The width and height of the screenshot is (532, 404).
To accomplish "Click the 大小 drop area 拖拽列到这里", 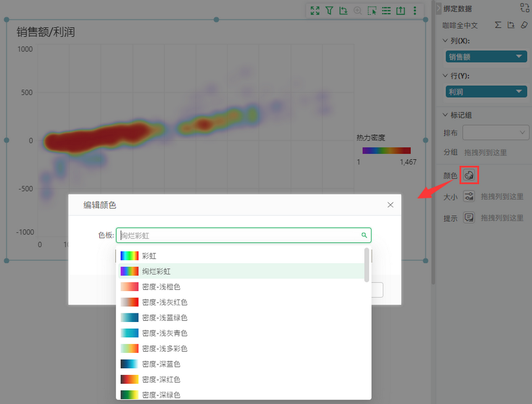I will point(502,196).
